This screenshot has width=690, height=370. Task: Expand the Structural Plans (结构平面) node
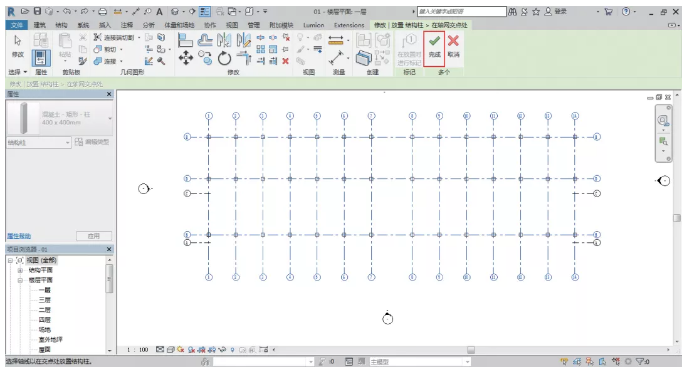point(20,270)
